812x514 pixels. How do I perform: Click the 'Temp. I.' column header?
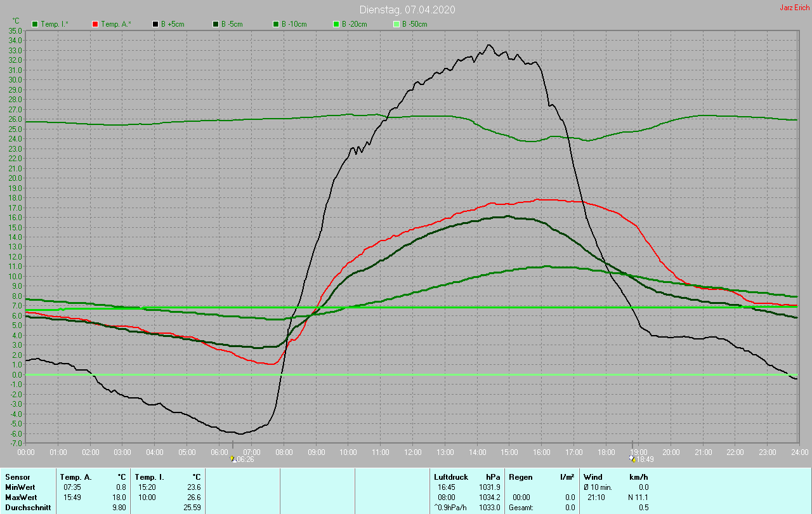(148, 477)
